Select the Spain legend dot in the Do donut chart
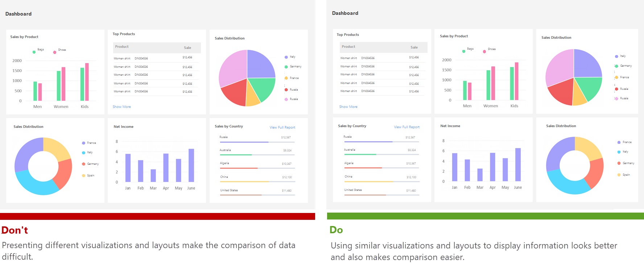The height and width of the screenshot is (272, 644). [x=619, y=175]
